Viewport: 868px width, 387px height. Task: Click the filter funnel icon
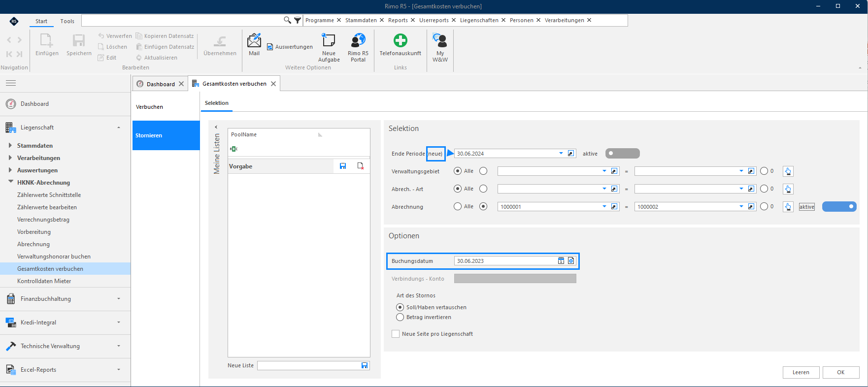click(x=298, y=20)
